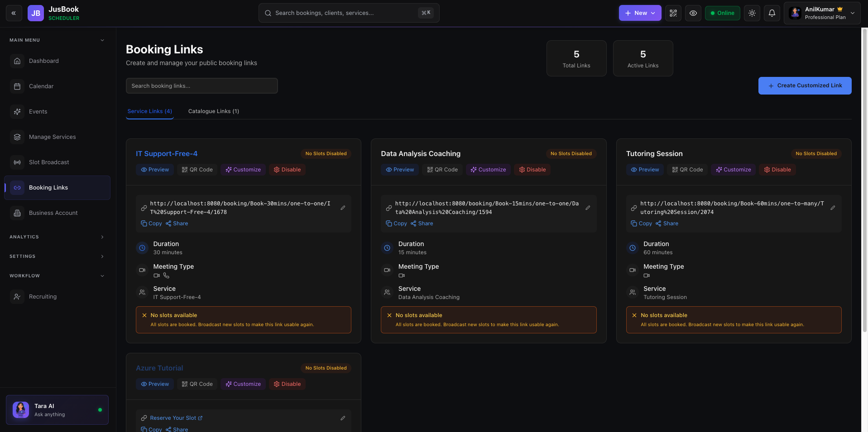This screenshot has width=868, height=432.
Task: Toggle light/dark theme sun icon
Action: point(752,13)
